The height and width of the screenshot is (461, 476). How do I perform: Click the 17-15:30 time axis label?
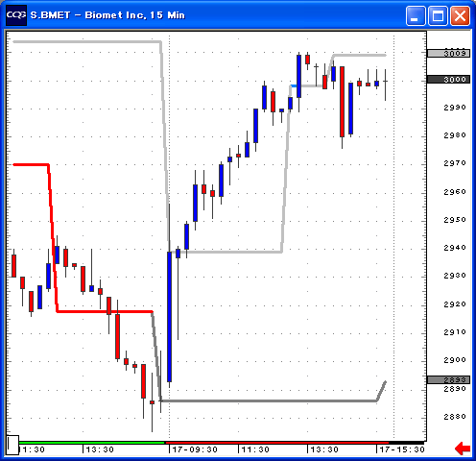coord(402,449)
